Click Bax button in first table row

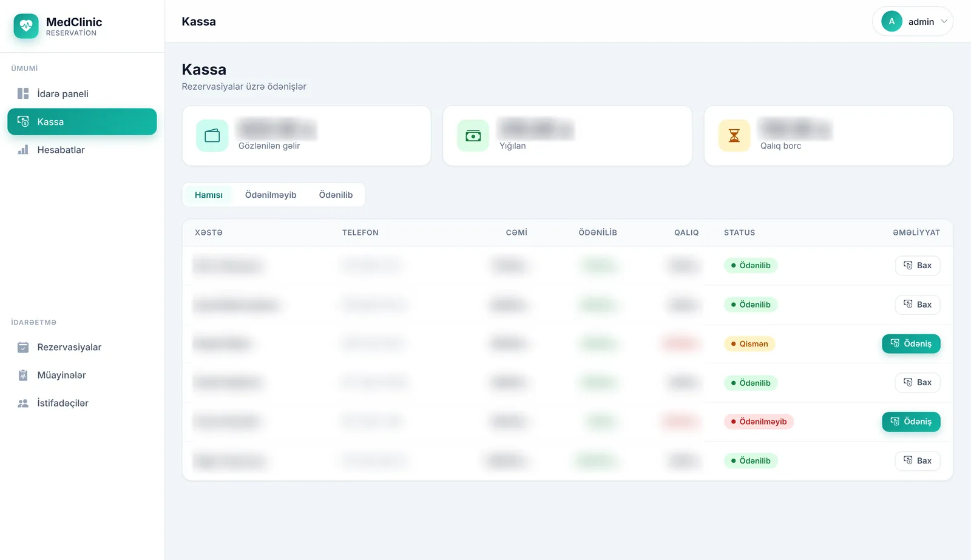[x=918, y=265]
